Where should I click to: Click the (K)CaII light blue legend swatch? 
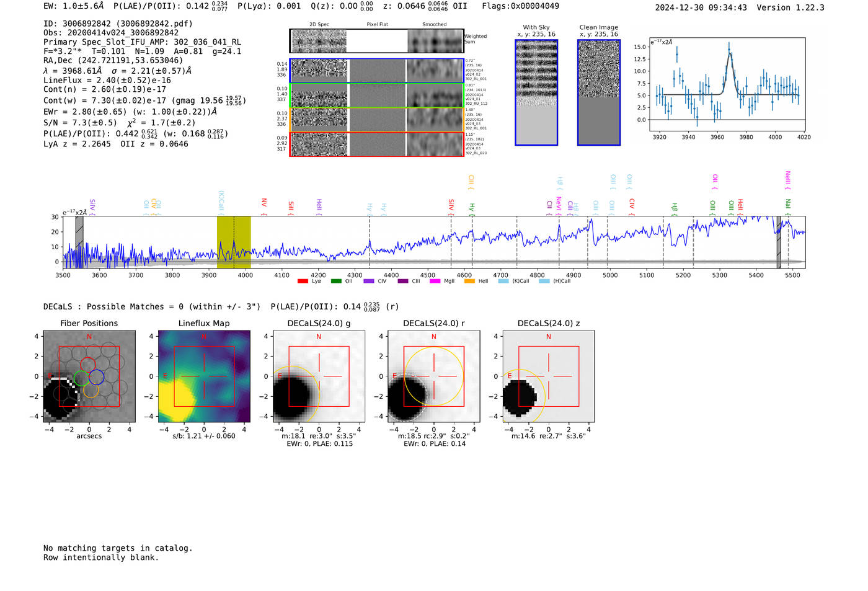point(503,281)
